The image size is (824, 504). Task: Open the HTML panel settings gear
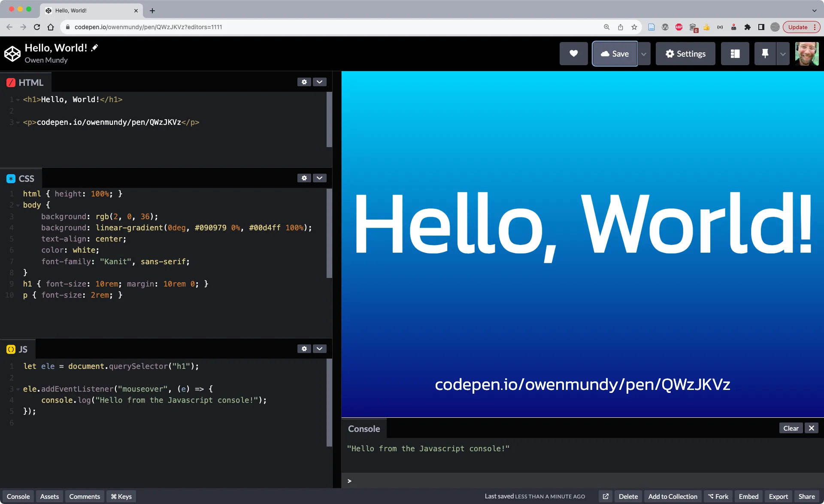point(304,81)
